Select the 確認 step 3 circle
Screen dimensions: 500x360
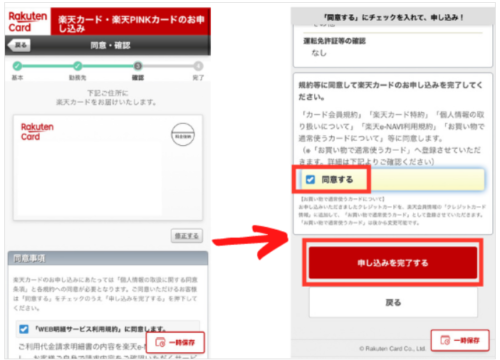tap(138, 66)
